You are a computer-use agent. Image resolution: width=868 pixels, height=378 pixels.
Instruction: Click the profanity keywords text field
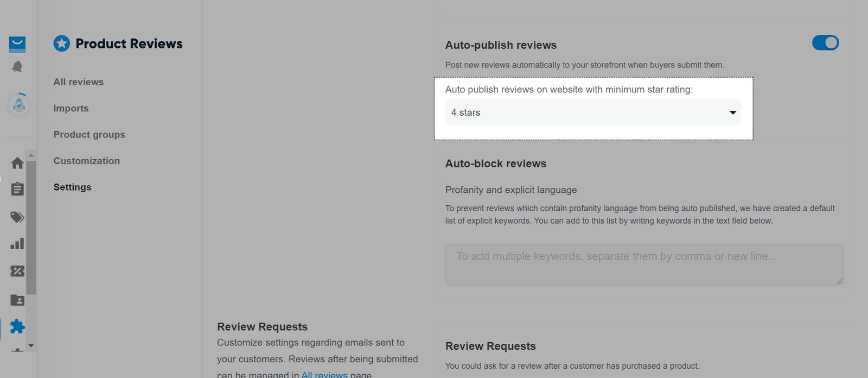(644, 264)
